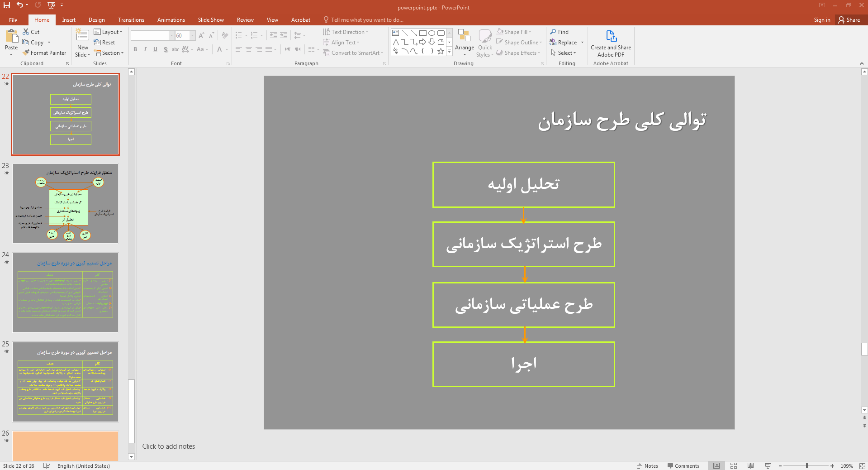This screenshot has width=868, height=470.
Task: Expand Align Text options
Action: (x=341, y=42)
